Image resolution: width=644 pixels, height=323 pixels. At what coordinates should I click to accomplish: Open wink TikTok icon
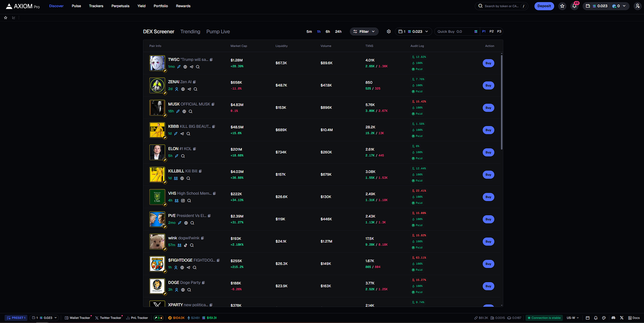coord(185,245)
